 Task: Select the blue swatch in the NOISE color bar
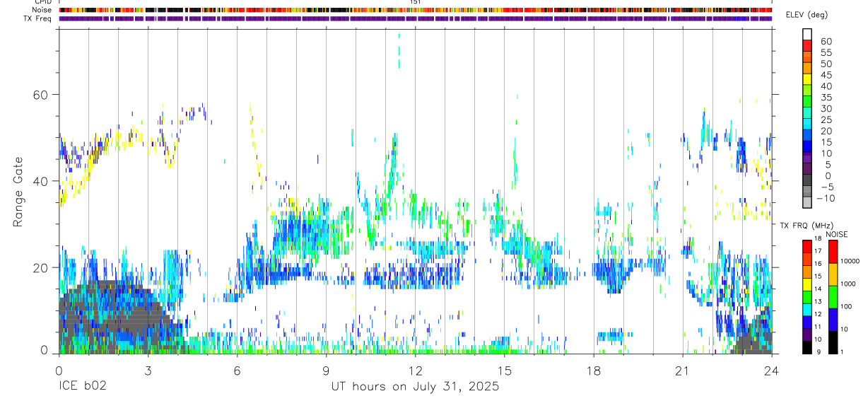coord(833,320)
